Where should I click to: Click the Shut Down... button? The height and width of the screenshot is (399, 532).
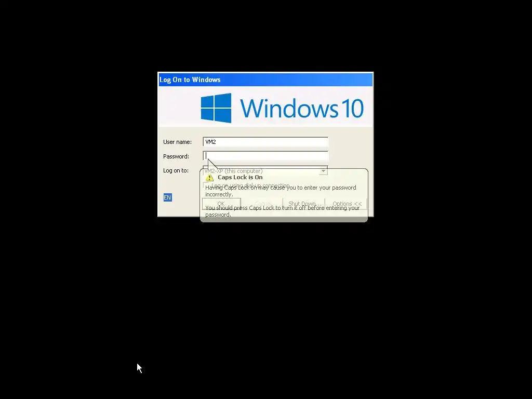(304, 204)
